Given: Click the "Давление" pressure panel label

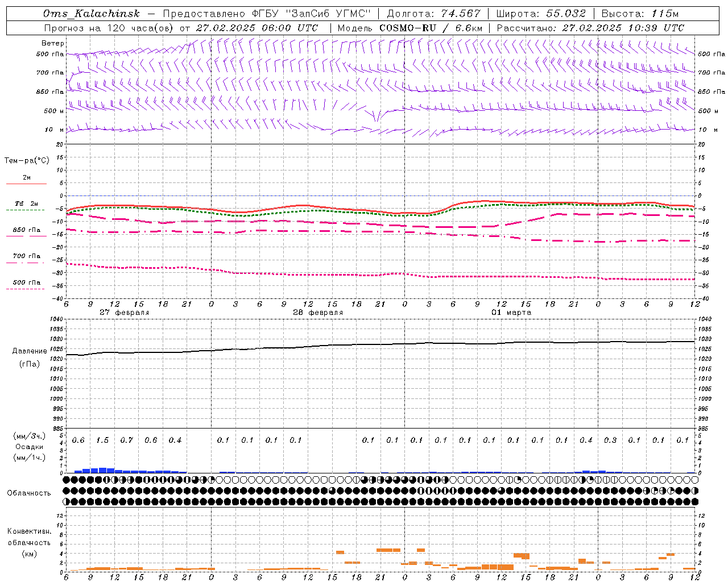Looking at the screenshot, I should click(30, 351).
